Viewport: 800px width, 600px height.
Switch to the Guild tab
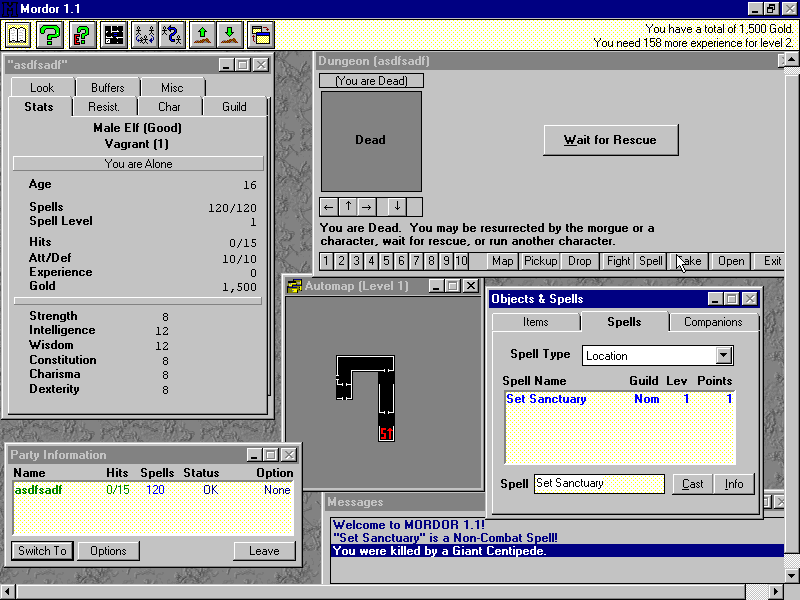tap(234, 107)
